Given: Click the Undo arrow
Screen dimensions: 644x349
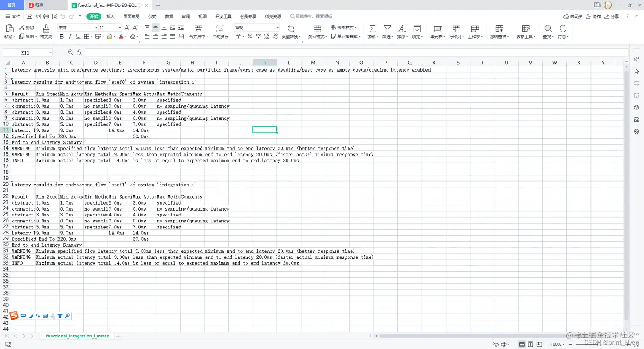Looking at the screenshot, I should click(63, 17).
